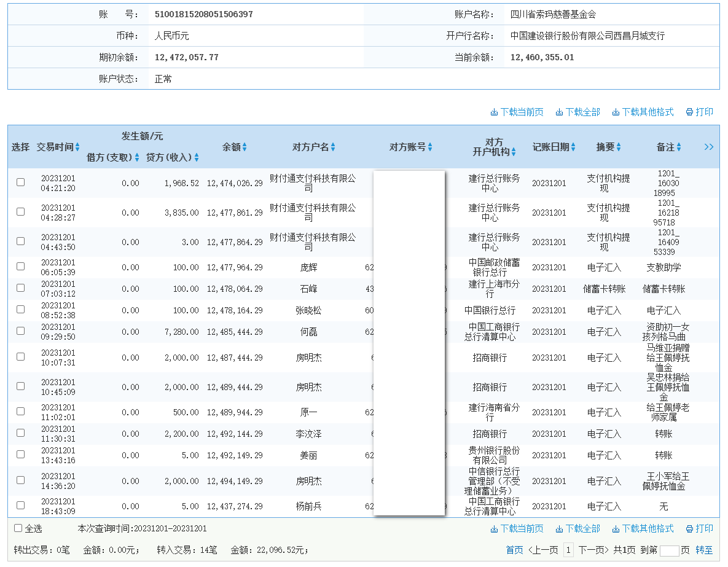Image resolution: width=728 pixels, height=567 pixels.
Task: Click top 下载全部 download link
Action: 577,112
